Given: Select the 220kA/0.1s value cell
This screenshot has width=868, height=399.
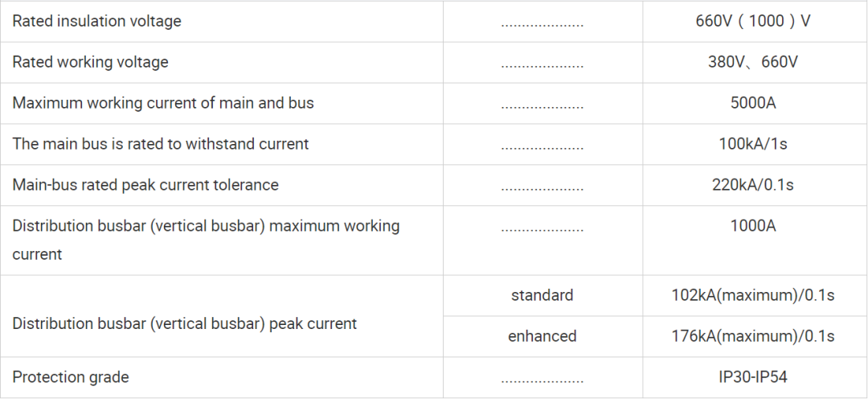Looking at the screenshot, I should 753,185.
